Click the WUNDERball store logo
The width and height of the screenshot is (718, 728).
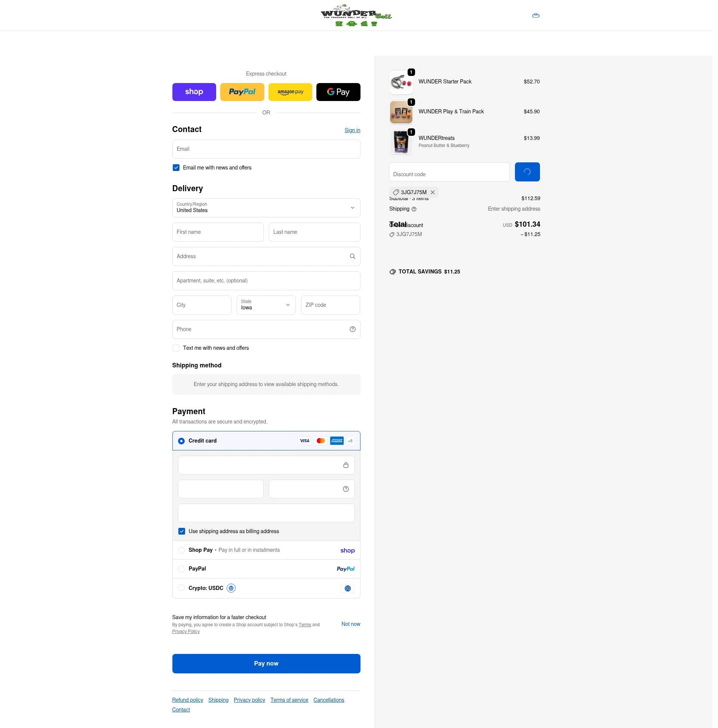[356, 15]
